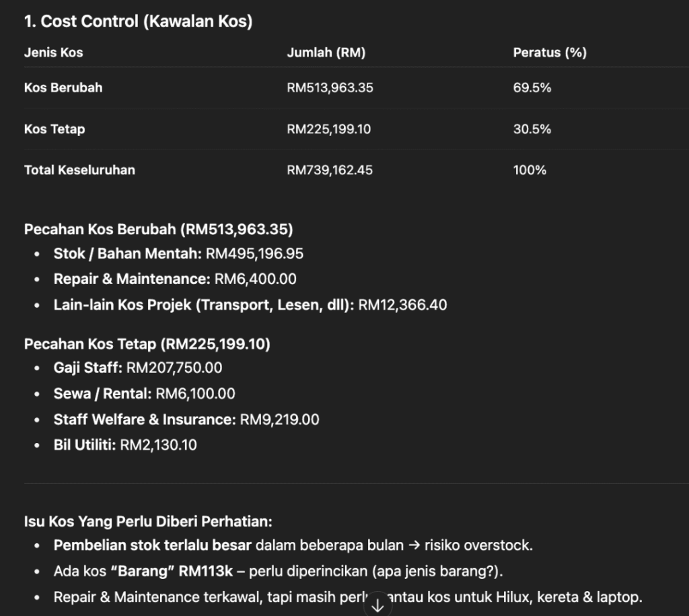Click the "Pembelian stok terlalu besar" bold text
Screen dimensions: 689x616
tap(153, 545)
